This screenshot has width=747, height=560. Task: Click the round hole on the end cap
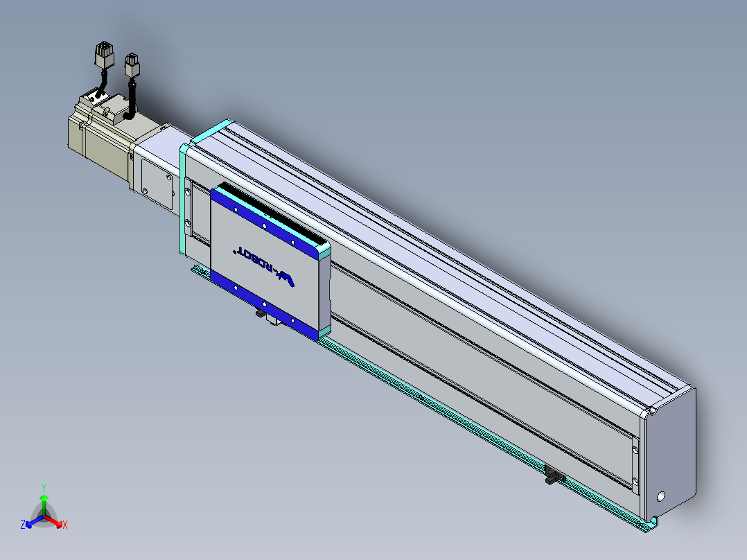661,497
